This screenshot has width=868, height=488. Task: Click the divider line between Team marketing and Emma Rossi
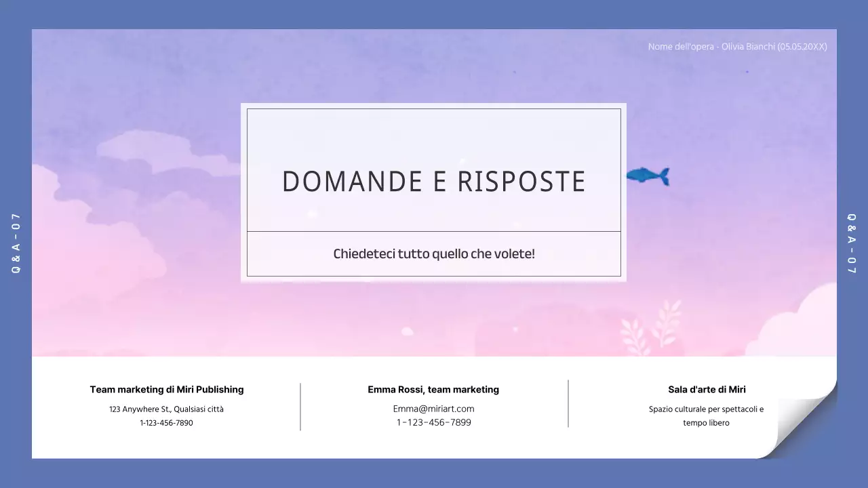(299, 406)
